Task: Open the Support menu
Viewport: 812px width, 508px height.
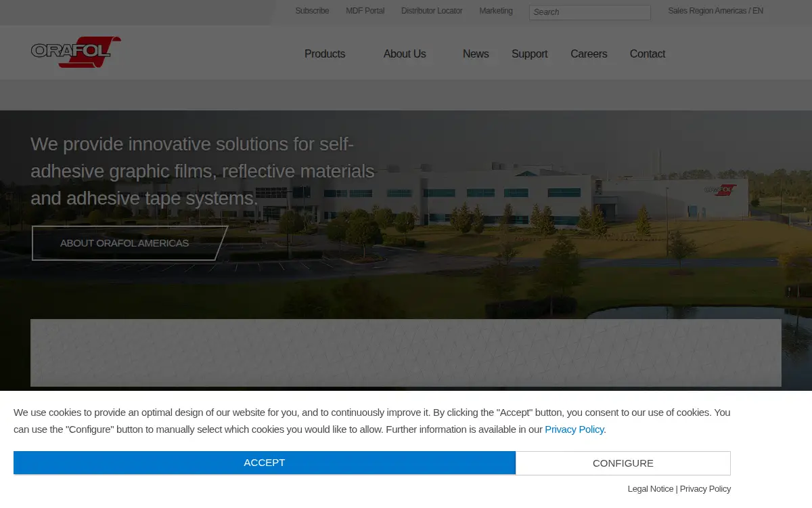Action: (x=529, y=54)
